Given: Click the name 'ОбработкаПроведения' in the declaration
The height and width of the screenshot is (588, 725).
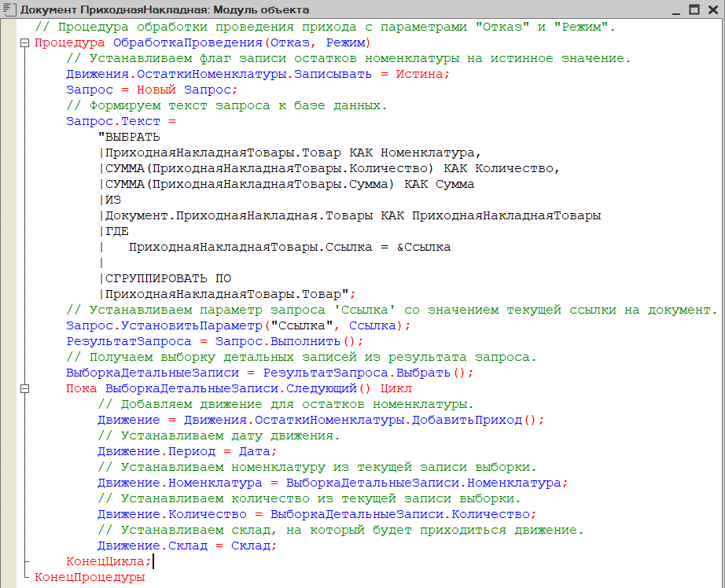Looking at the screenshot, I should point(188,43).
